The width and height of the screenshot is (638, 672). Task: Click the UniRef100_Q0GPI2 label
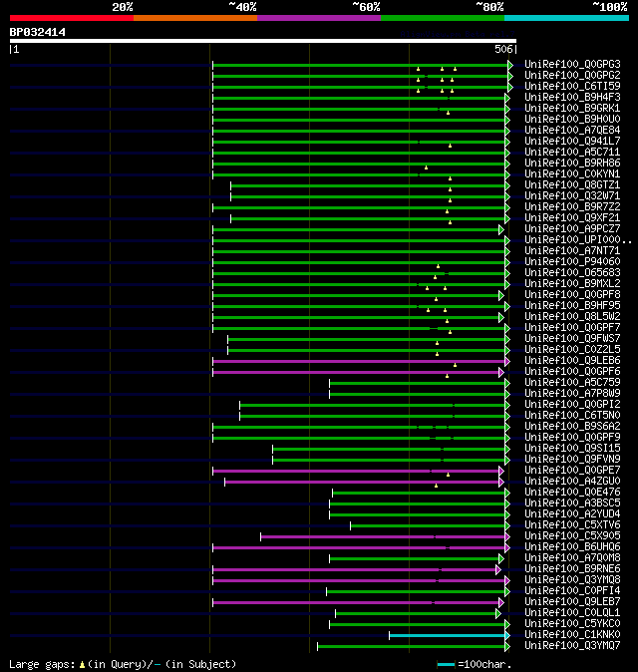pos(572,405)
